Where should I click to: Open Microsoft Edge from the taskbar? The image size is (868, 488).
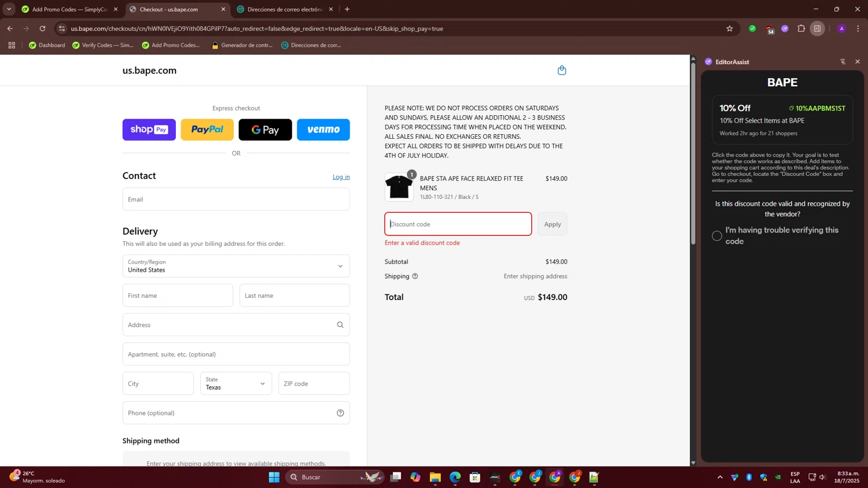pyautogui.click(x=455, y=477)
